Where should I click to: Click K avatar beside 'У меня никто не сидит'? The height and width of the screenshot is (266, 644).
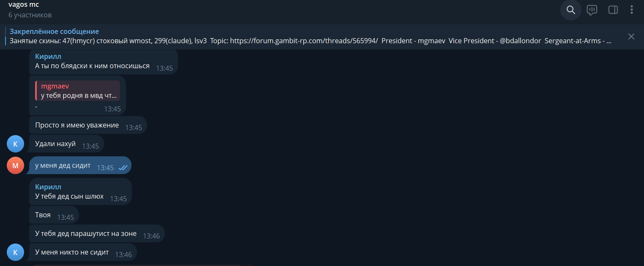point(15,252)
